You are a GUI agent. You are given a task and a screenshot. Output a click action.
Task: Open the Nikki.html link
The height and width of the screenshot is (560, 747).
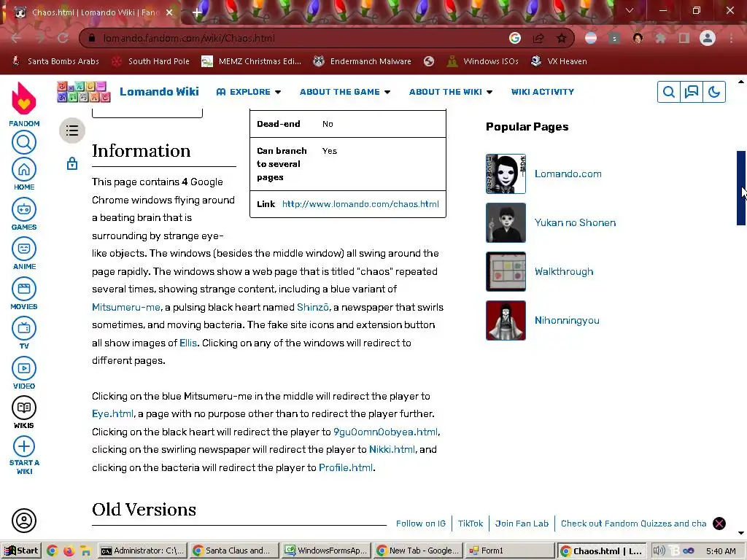(x=392, y=449)
